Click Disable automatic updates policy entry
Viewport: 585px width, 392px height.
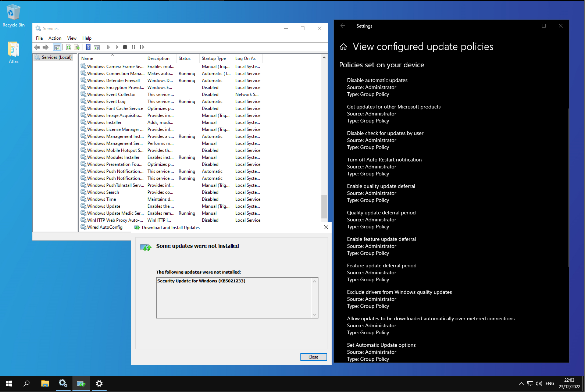coord(377,87)
